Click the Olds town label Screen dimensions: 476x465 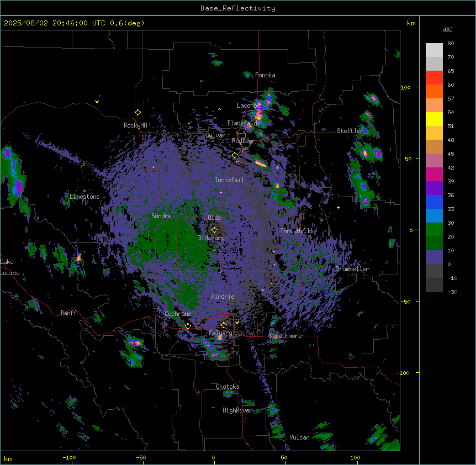click(214, 218)
